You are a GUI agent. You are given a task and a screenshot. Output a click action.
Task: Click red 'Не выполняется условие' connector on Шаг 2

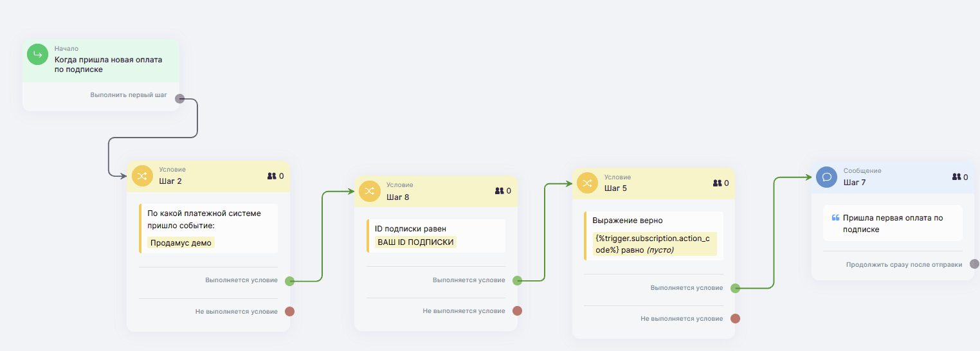(x=289, y=312)
